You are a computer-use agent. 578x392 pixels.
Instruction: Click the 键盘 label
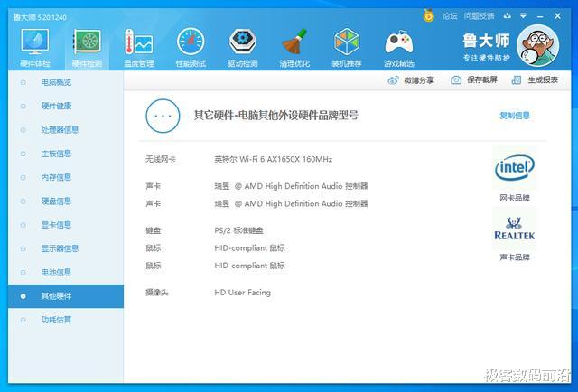tap(153, 230)
